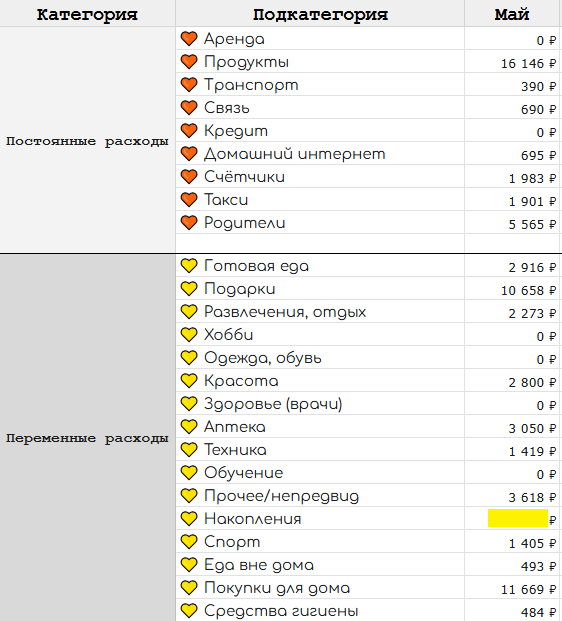The image size is (562, 621).
Task: Select the Обучение subcategory label
Action: pyautogui.click(x=244, y=472)
